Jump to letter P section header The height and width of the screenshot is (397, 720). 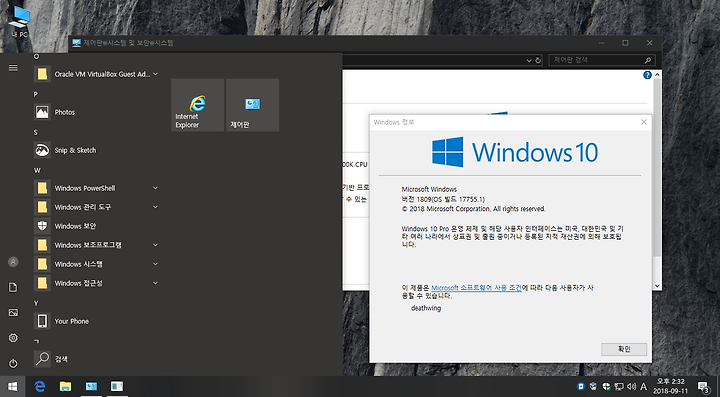tap(36, 94)
